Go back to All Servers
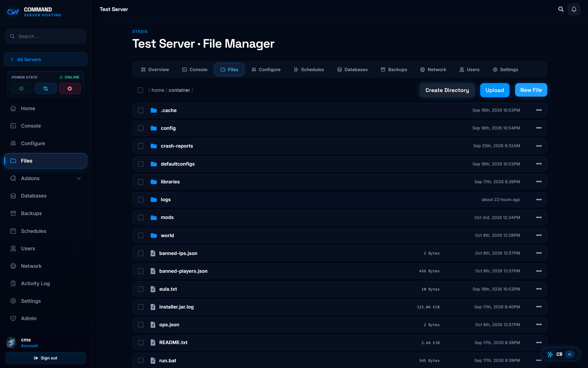 pos(46,59)
